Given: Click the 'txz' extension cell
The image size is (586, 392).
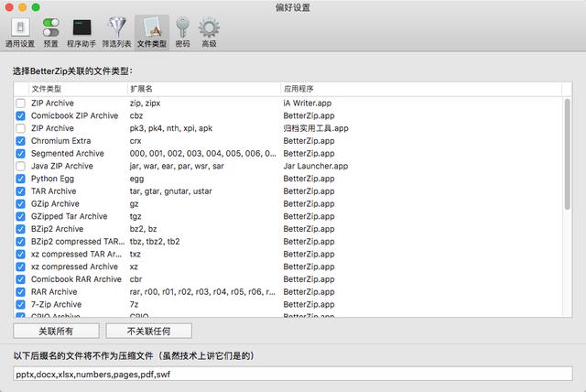Looking at the screenshot, I should pos(135,255).
